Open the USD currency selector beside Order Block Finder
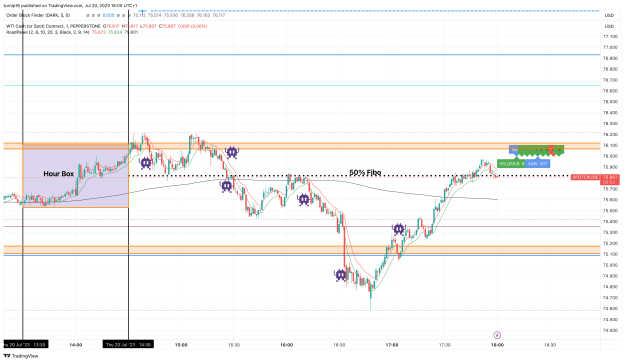625x362 pixels. coord(609,15)
